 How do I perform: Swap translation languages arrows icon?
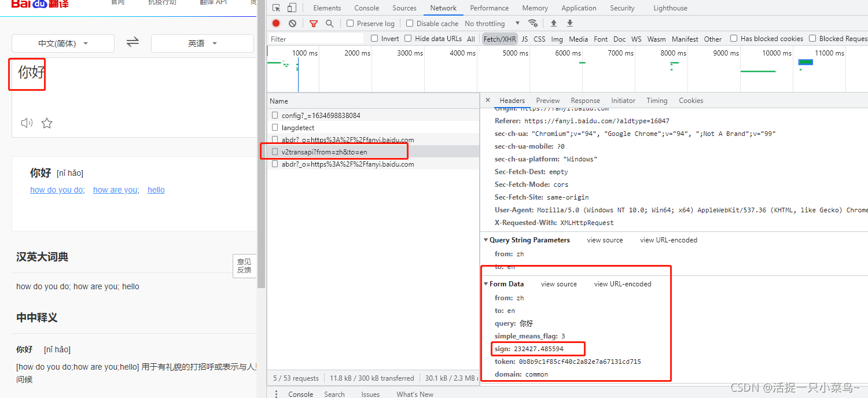coord(133,42)
